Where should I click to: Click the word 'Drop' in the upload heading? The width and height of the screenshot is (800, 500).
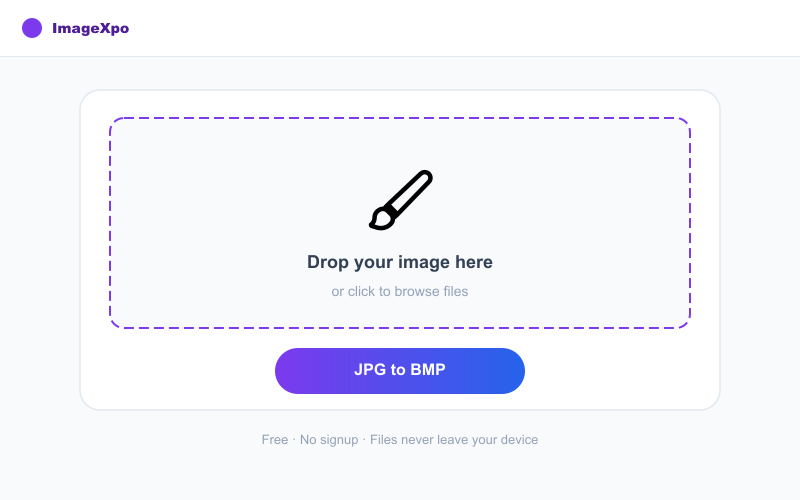pyautogui.click(x=328, y=262)
